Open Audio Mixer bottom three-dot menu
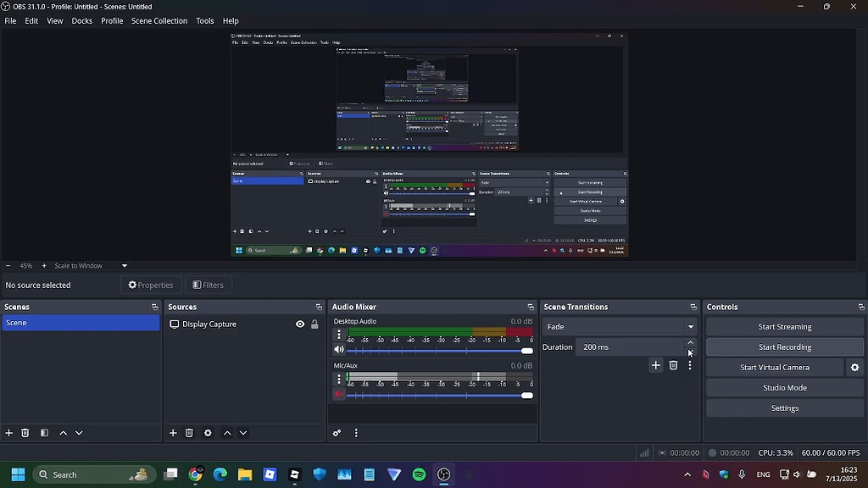This screenshot has height=488, width=868. 356,433
